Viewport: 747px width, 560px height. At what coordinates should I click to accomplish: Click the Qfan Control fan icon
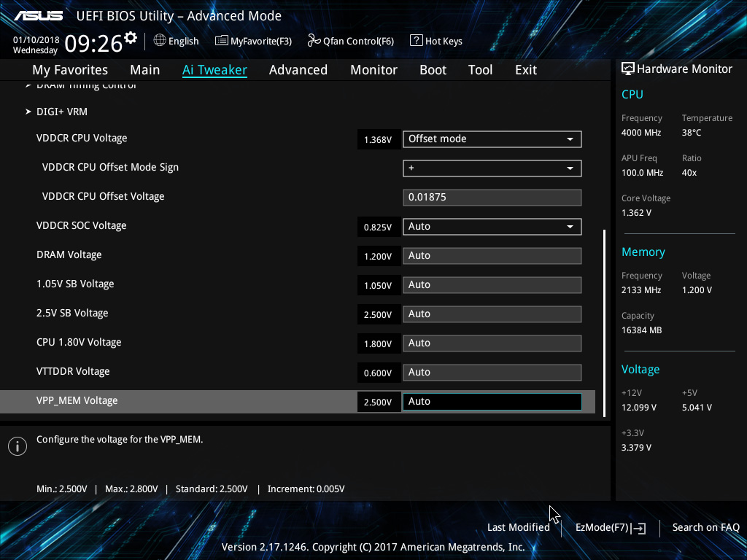point(314,41)
